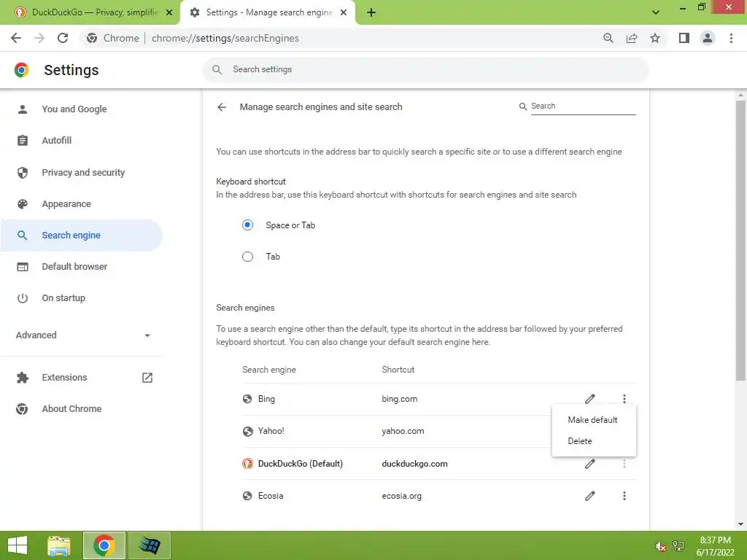Open the Extensions page
This screenshot has height=560, width=747.
82,378
